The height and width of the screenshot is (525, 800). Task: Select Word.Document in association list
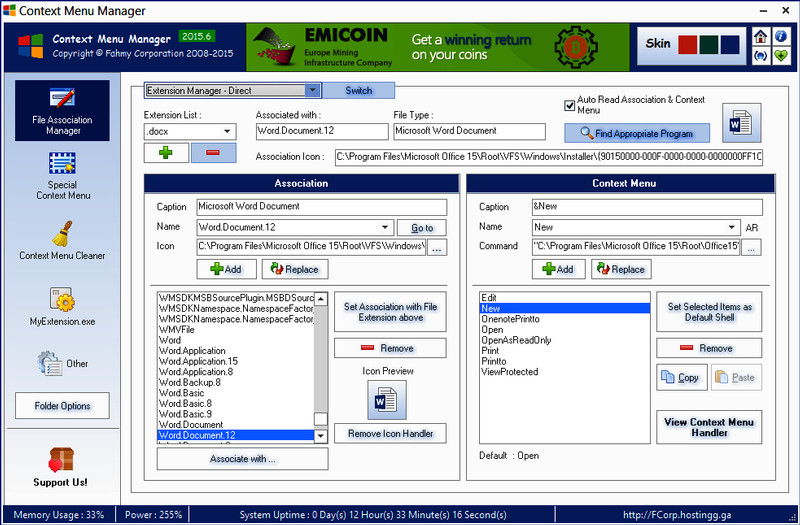236,424
